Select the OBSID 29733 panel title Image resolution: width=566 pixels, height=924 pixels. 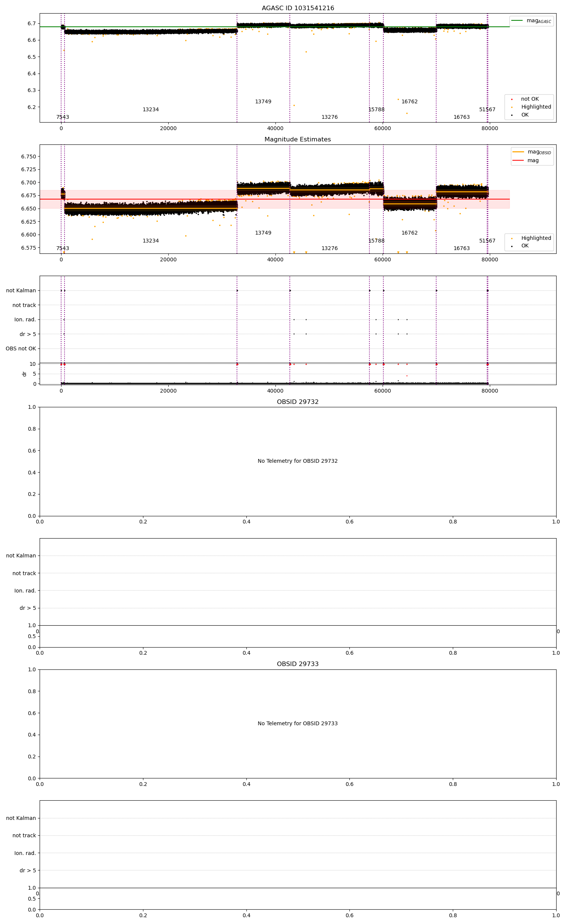coord(298,664)
